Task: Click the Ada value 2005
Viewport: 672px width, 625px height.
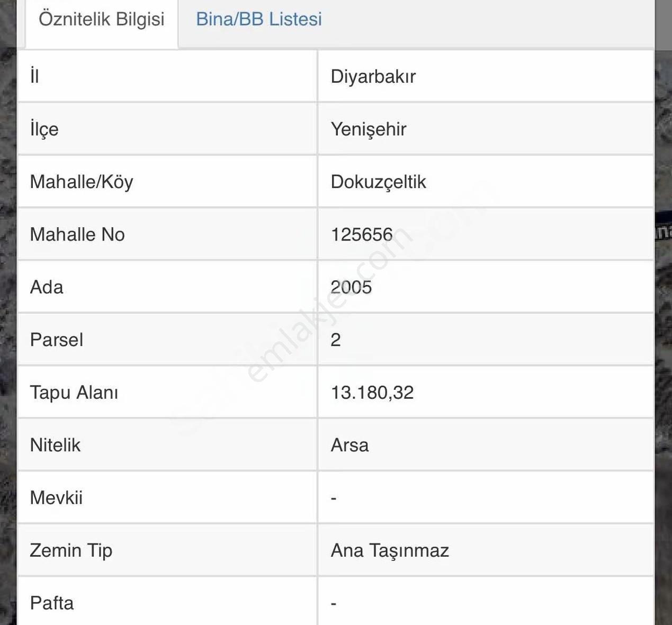Action: [x=351, y=287]
